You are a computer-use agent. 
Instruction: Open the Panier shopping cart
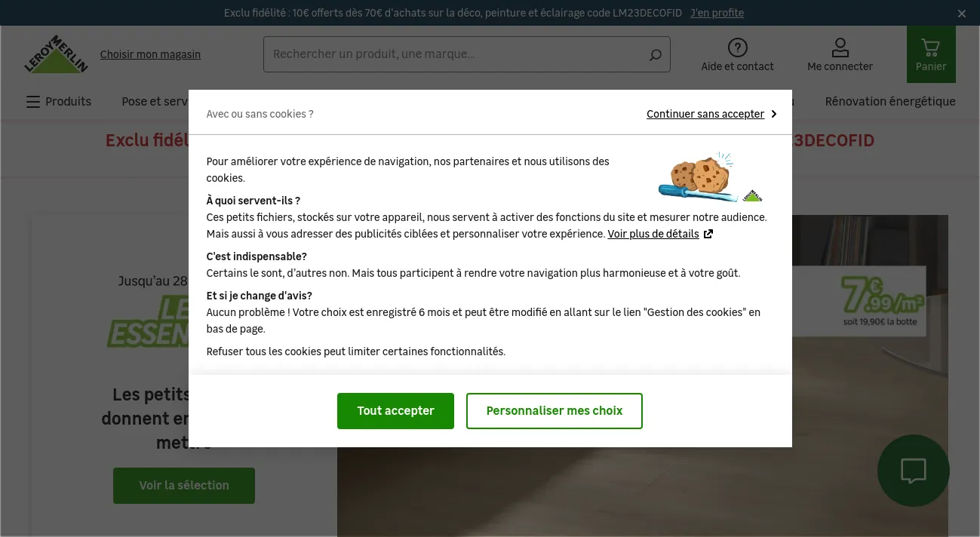[931, 54]
